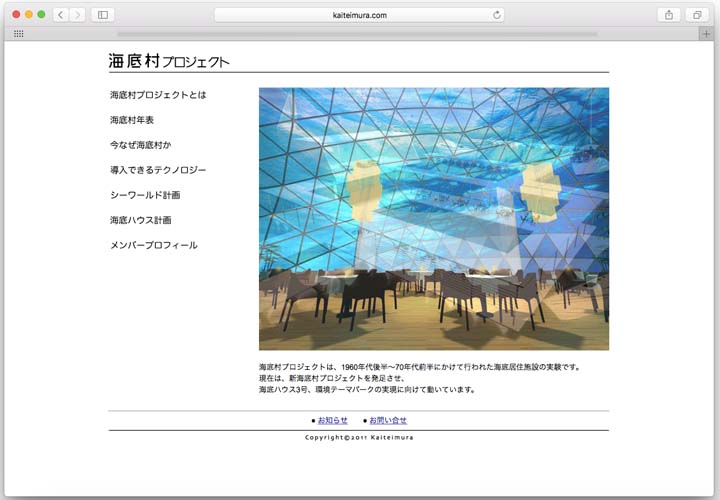Screen dimensions: 720x500
Task: Visit the 海底ハウス計画 page
Action: 141,220
